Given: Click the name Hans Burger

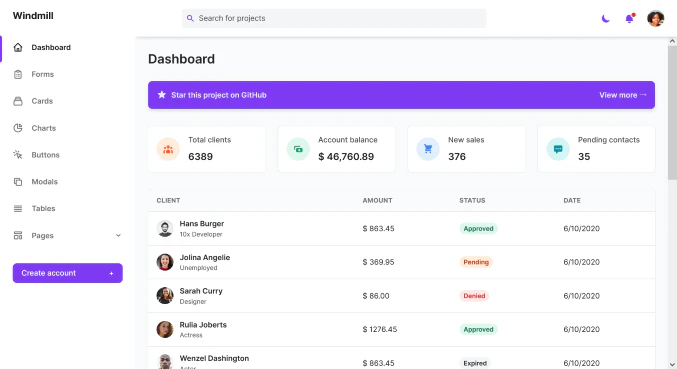Looking at the screenshot, I should [x=202, y=224].
